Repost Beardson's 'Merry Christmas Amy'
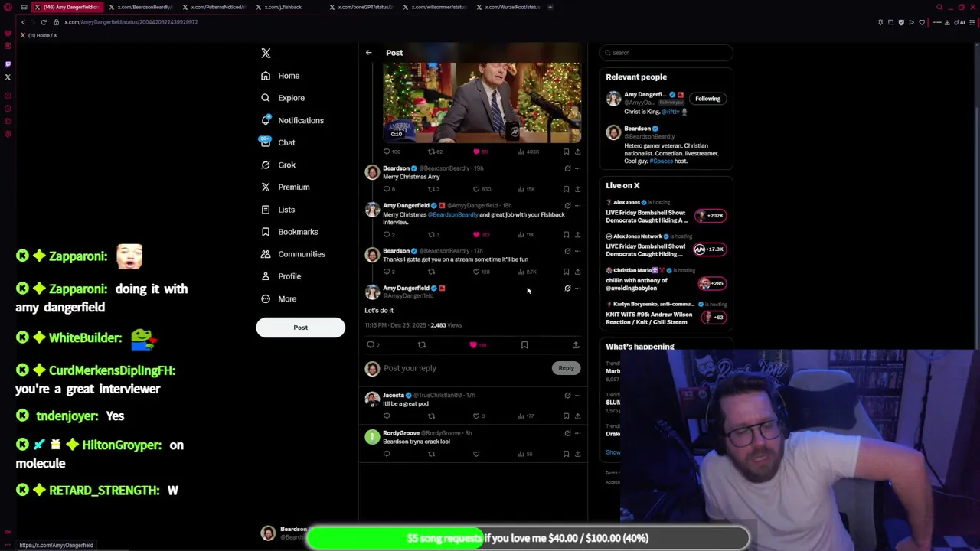The image size is (980, 551). click(431, 189)
